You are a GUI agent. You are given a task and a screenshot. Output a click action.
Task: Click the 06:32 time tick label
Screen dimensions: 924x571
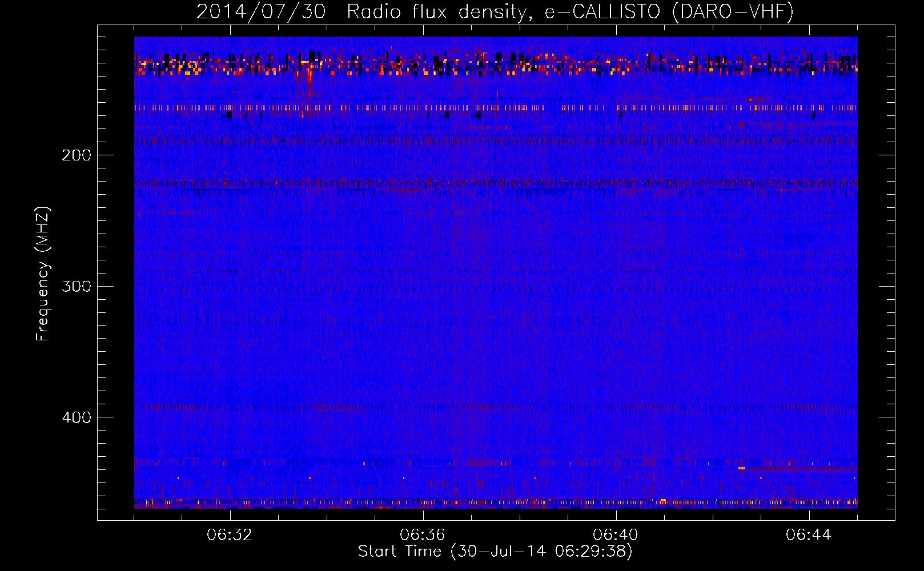[230, 534]
